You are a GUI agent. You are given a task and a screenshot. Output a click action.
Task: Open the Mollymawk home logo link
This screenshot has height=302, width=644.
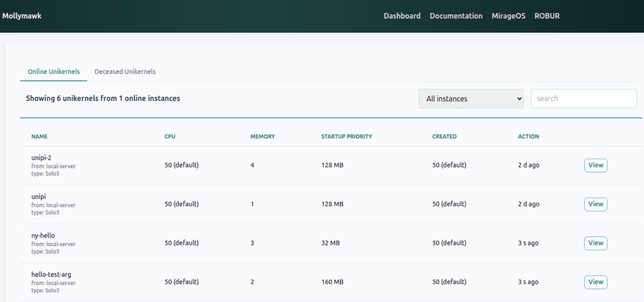click(x=22, y=16)
